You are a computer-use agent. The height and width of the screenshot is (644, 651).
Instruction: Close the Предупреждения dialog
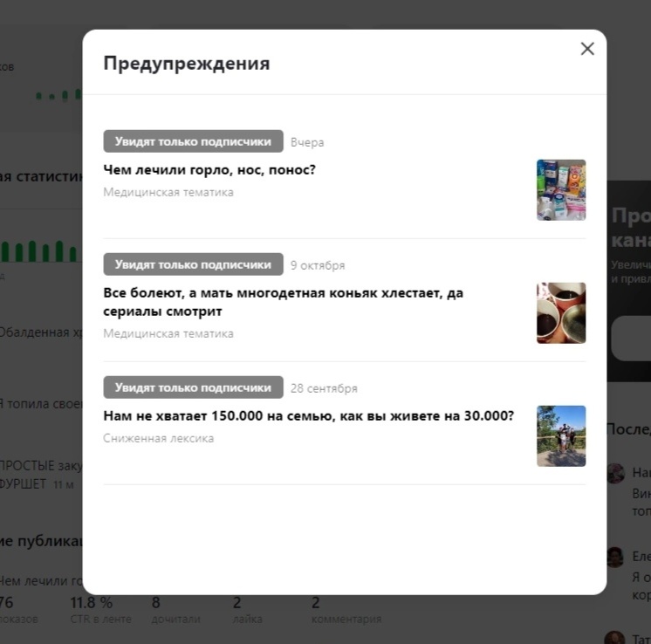(x=587, y=49)
